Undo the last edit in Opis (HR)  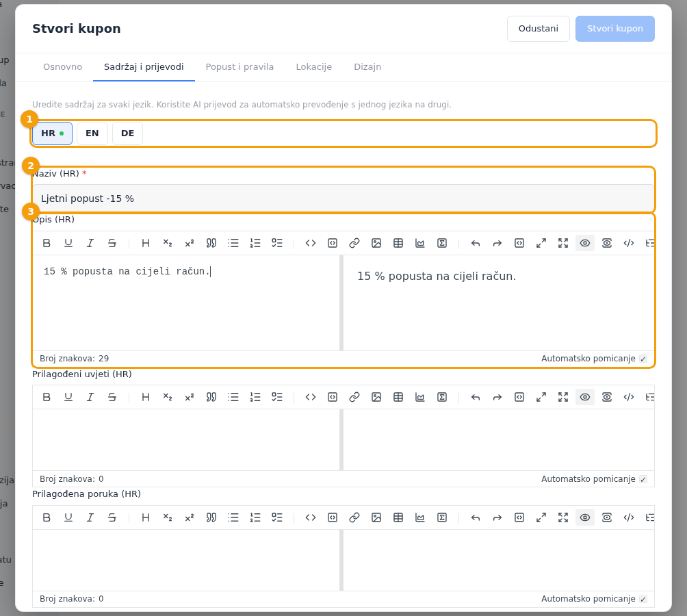point(476,243)
